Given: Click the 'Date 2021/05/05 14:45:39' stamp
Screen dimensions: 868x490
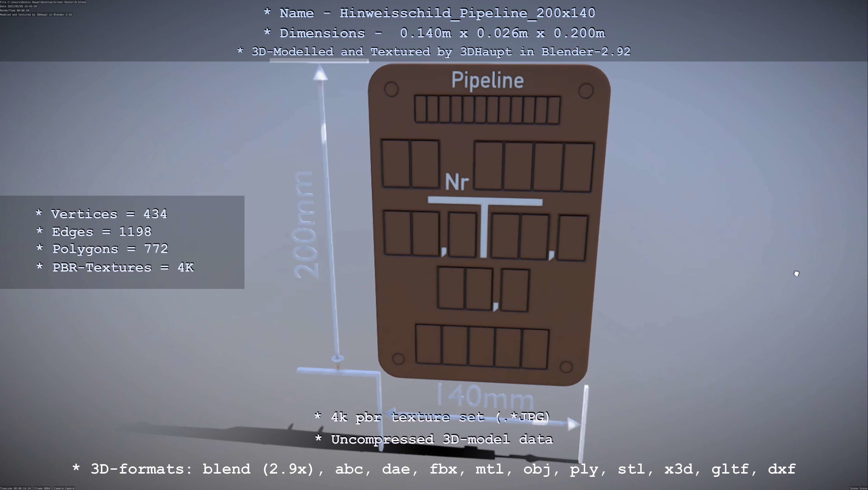Looking at the screenshot, I should coord(19,6).
